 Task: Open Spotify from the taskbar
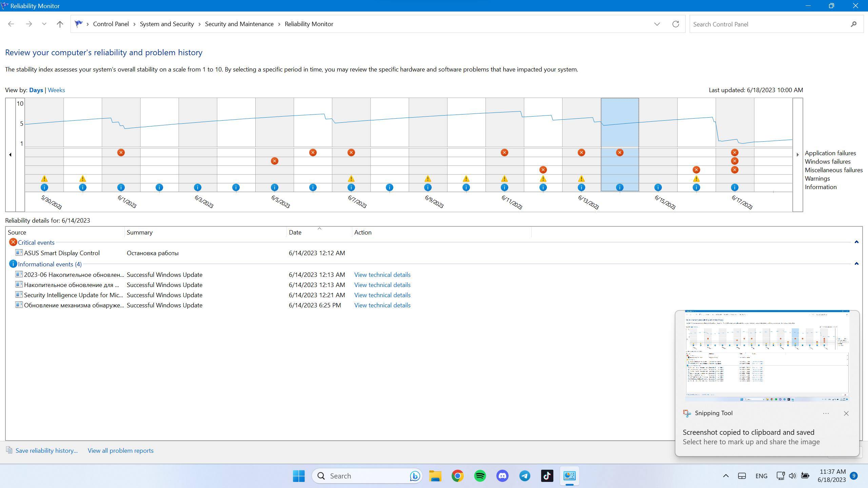[480, 476]
